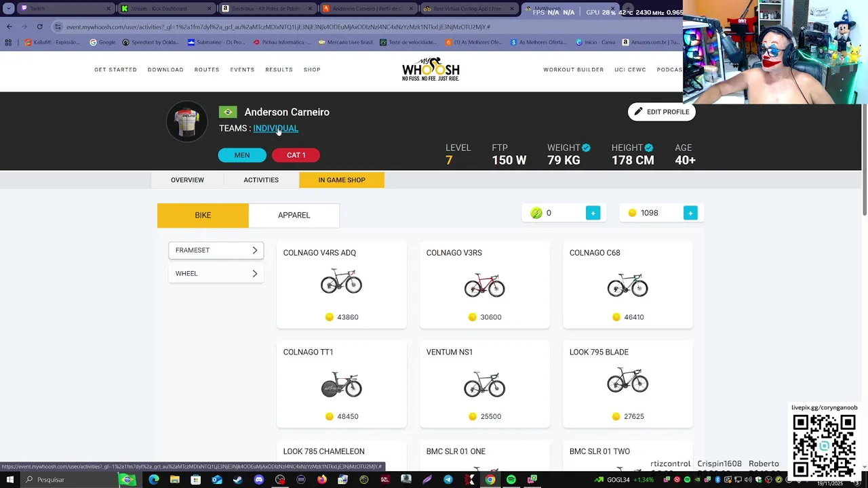Switch to the Twitch browser tab
Viewport: 868px width, 488px height.
click(64, 8)
